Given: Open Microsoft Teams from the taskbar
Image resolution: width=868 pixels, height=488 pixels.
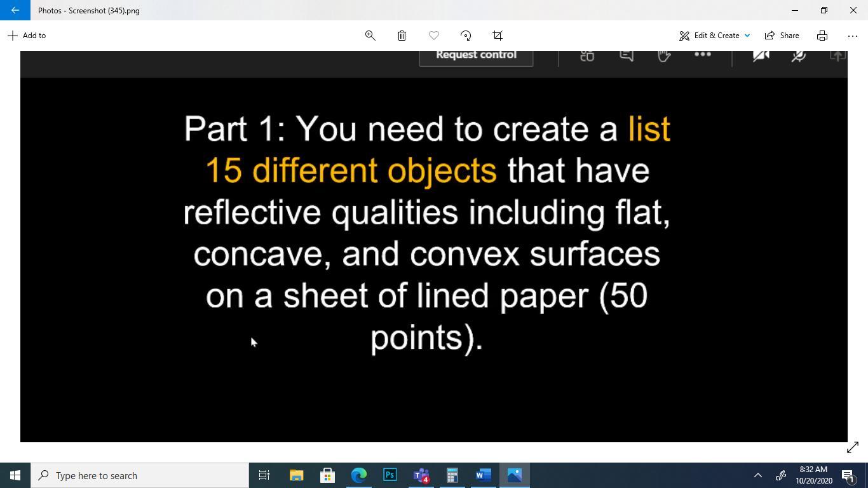Looking at the screenshot, I should (x=421, y=475).
